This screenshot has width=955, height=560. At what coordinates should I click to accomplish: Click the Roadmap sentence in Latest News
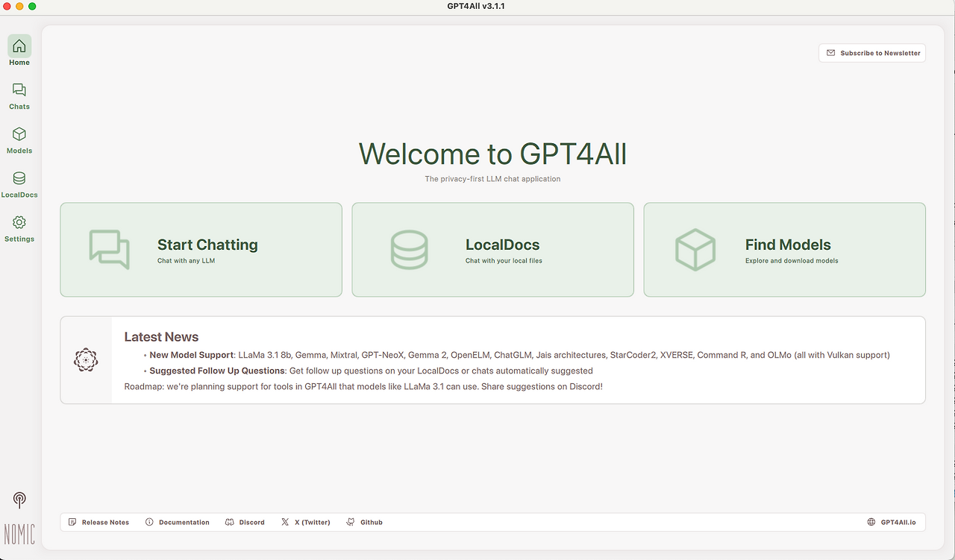click(x=363, y=386)
